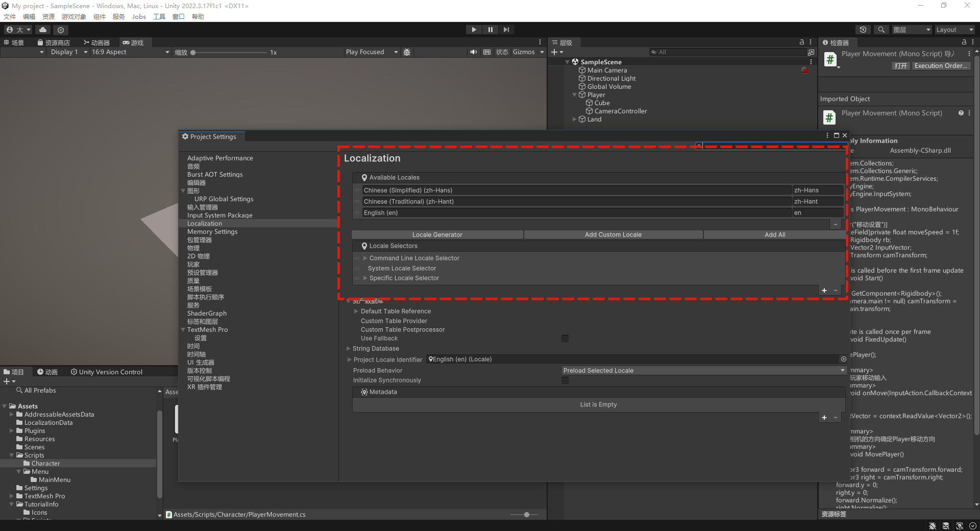The height and width of the screenshot is (531, 980).
Task: Expand the String Database section
Action: [349, 349]
